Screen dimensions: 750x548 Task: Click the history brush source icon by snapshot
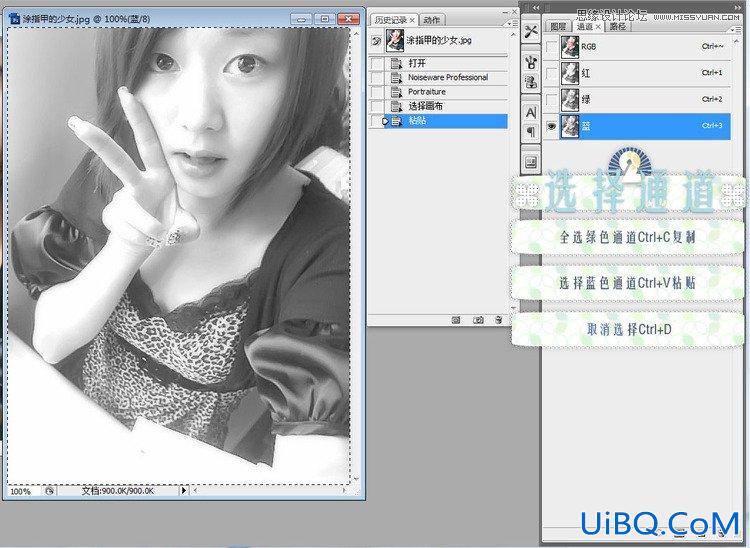pos(376,41)
